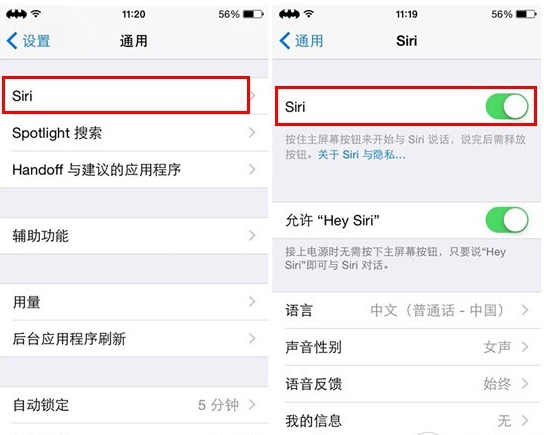Tap the back arrow next to 通用

[x=284, y=41]
